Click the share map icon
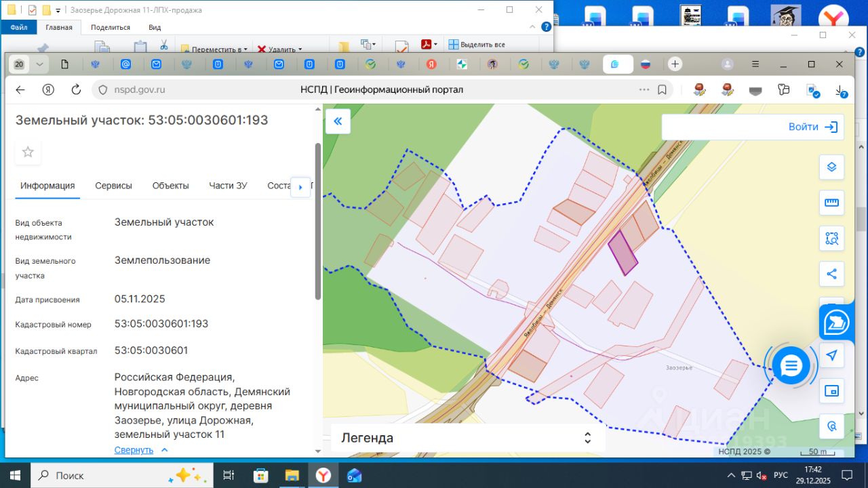Image resolution: width=868 pixels, height=488 pixels. click(x=831, y=274)
